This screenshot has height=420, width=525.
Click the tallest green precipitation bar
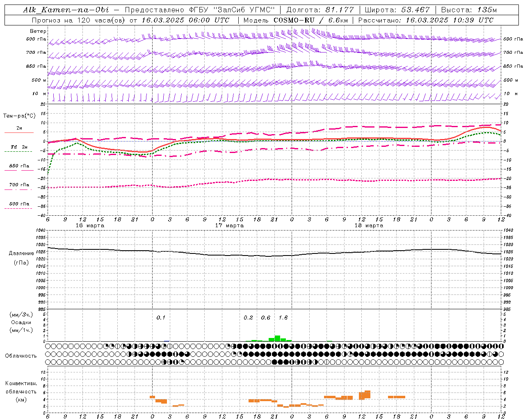277,338
